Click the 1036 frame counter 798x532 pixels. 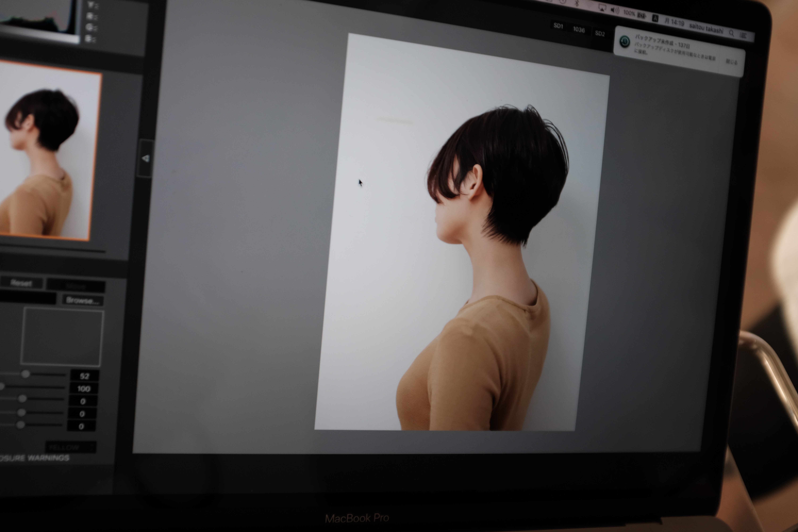pos(579,30)
